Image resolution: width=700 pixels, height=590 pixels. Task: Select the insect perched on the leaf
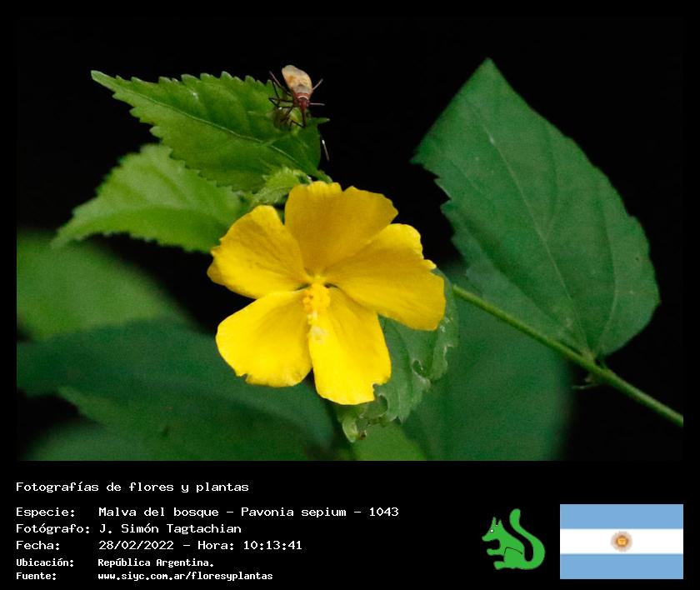[295, 94]
